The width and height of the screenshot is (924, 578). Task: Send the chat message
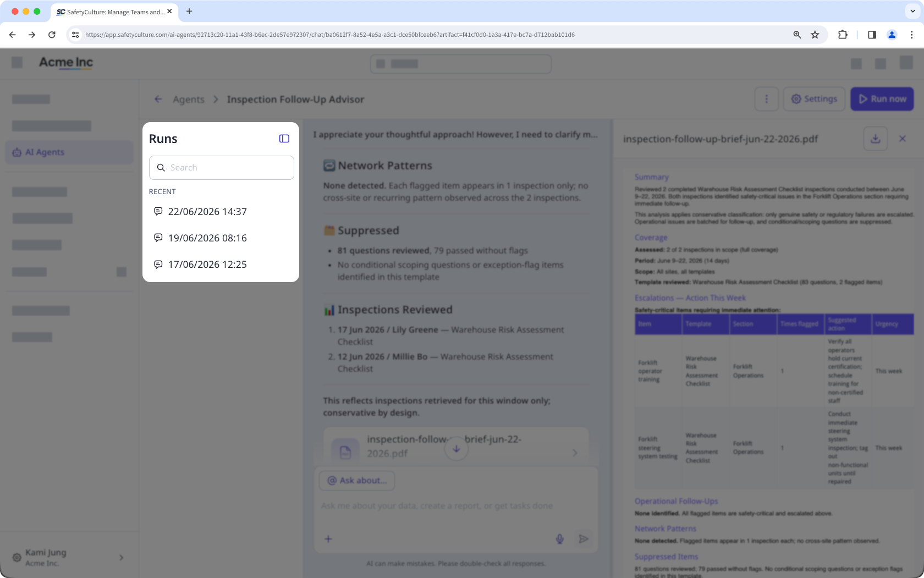[584, 539]
